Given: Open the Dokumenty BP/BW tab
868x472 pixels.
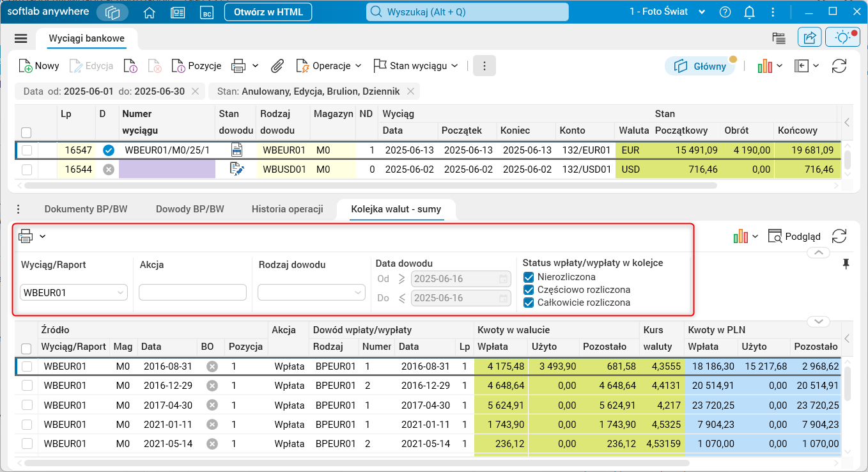Looking at the screenshot, I should 86,209.
